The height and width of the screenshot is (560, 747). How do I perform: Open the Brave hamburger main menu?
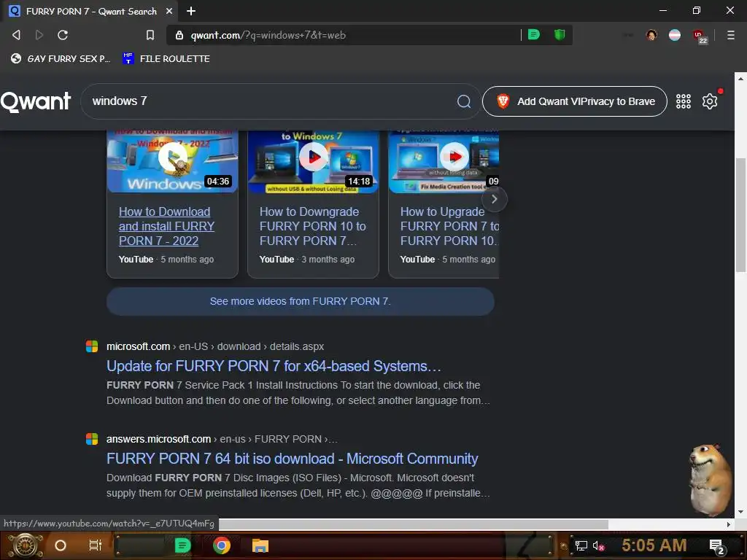730,35
